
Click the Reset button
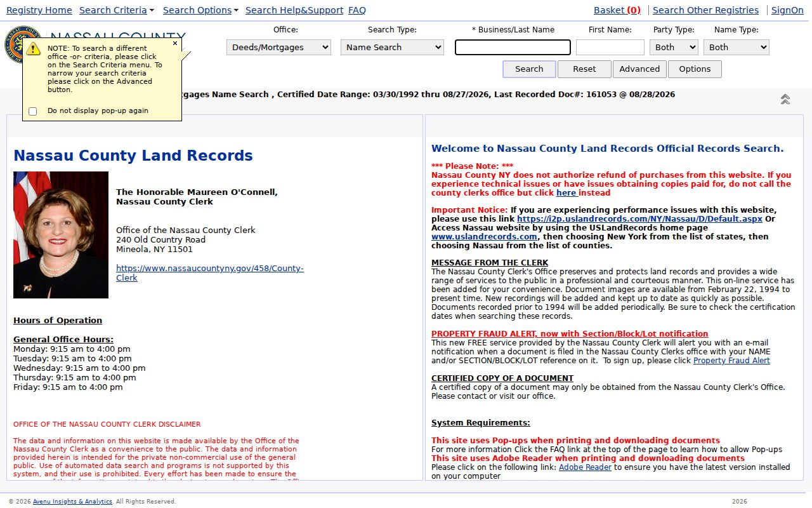584,69
